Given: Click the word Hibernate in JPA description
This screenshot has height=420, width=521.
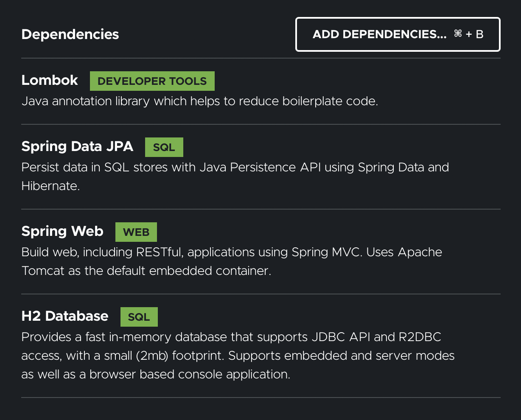Looking at the screenshot, I should [50, 186].
